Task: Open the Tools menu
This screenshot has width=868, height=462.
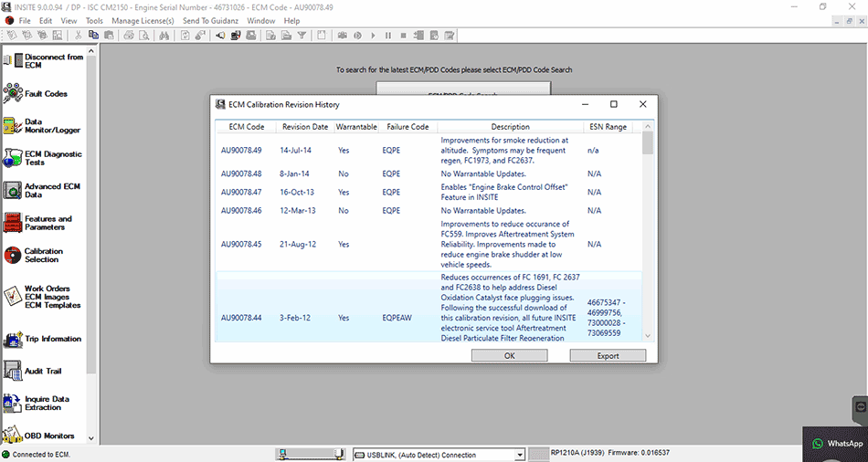Action: click(x=94, y=20)
